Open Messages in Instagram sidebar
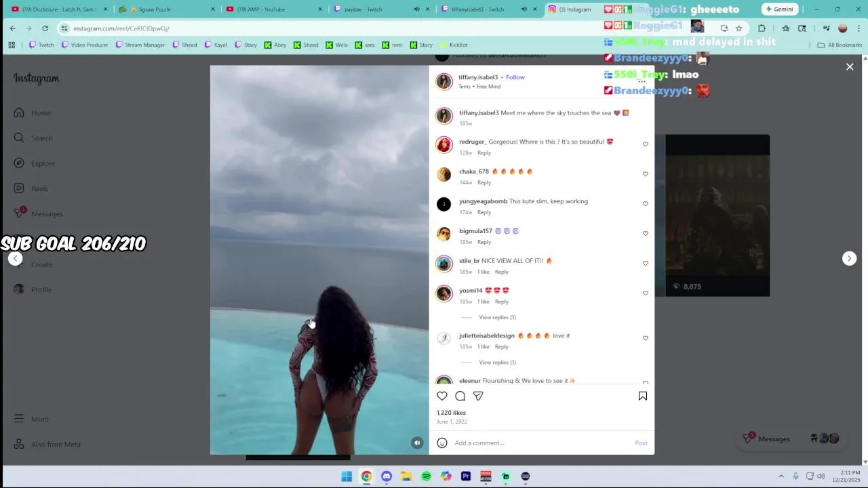Screen dimensions: 868x488 (38, 213)
